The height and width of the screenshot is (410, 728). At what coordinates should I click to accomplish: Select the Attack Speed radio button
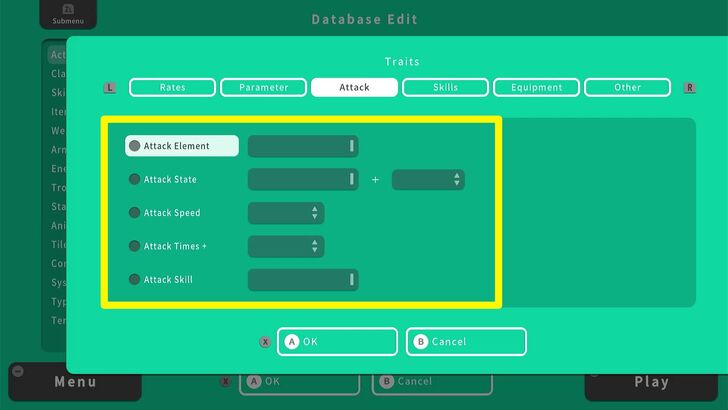[x=134, y=213]
